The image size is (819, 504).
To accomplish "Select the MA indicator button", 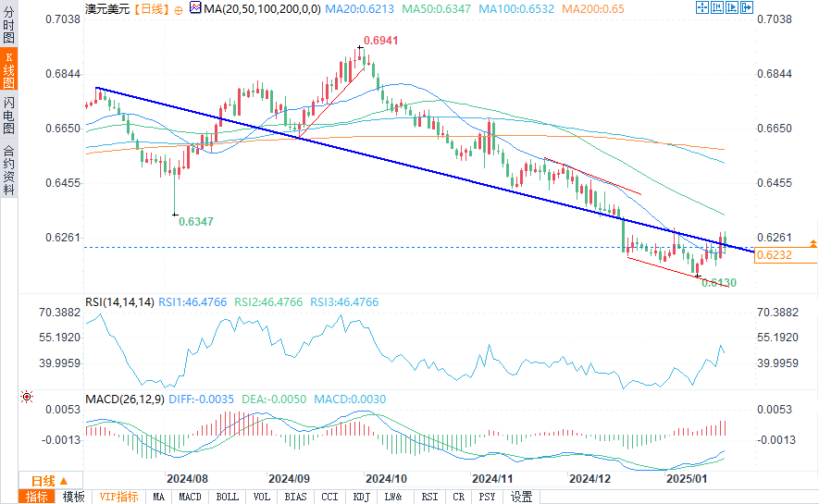I will [x=159, y=497].
